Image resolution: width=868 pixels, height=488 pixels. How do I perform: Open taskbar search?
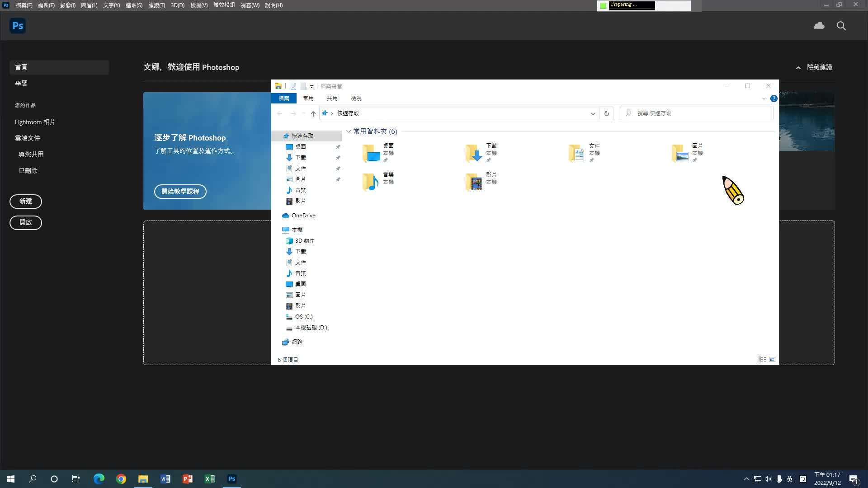[x=33, y=479]
